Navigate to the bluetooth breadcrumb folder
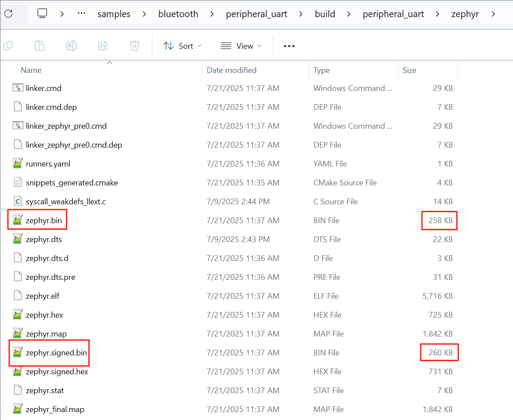This screenshot has width=513, height=420. pyautogui.click(x=178, y=14)
